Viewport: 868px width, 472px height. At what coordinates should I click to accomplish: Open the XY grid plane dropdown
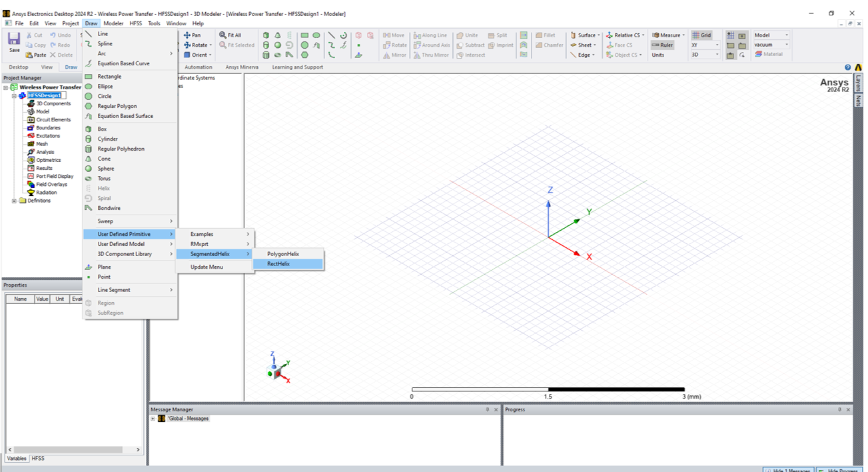coord(717,45)
